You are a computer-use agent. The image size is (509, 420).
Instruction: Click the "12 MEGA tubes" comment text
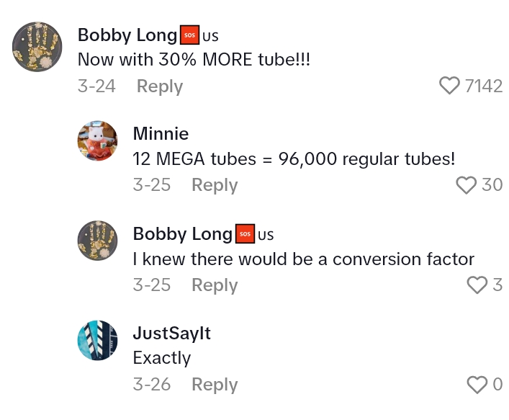(x=294, y=159)
